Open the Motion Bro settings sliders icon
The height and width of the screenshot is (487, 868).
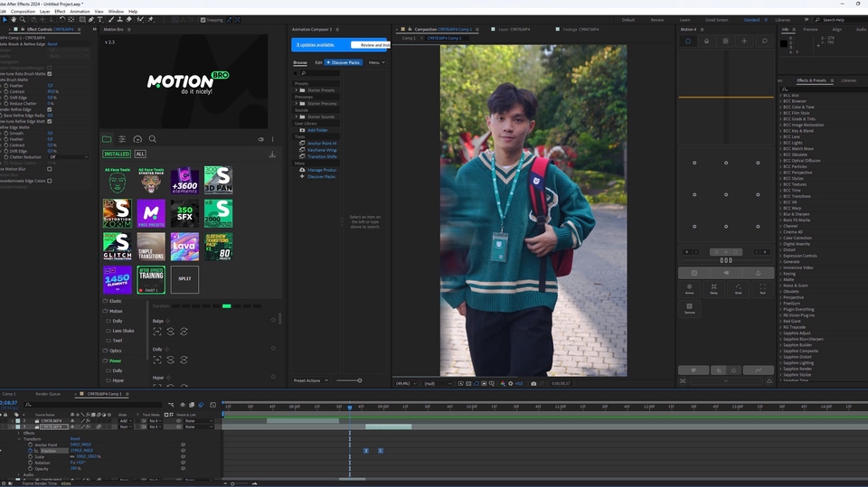[122, 139]
